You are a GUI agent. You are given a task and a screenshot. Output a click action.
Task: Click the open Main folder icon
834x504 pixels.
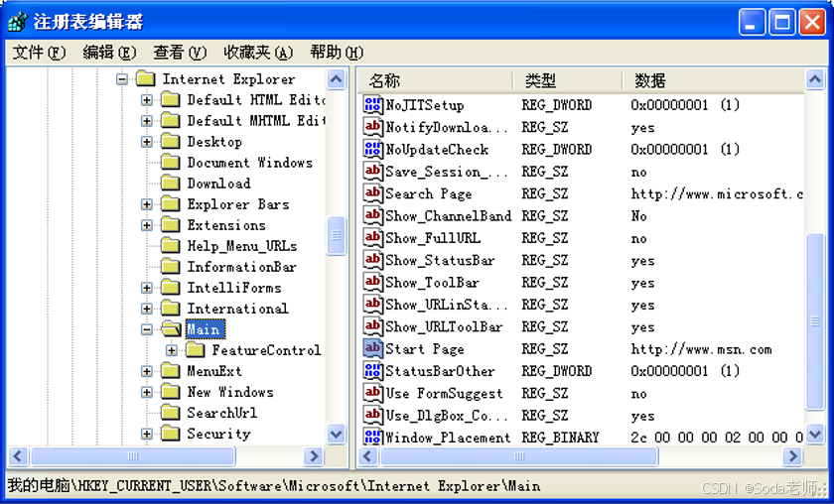(x=171, y=329)
